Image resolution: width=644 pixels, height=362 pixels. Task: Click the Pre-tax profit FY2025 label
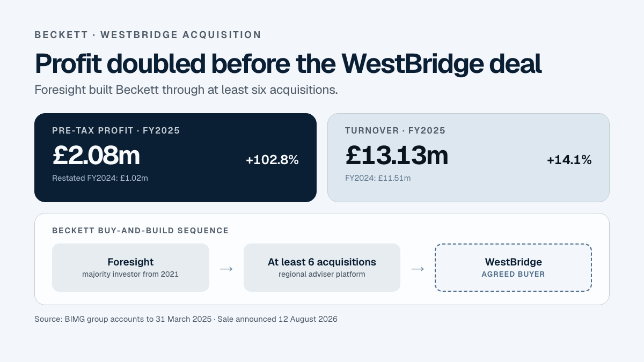pos(116,130)
